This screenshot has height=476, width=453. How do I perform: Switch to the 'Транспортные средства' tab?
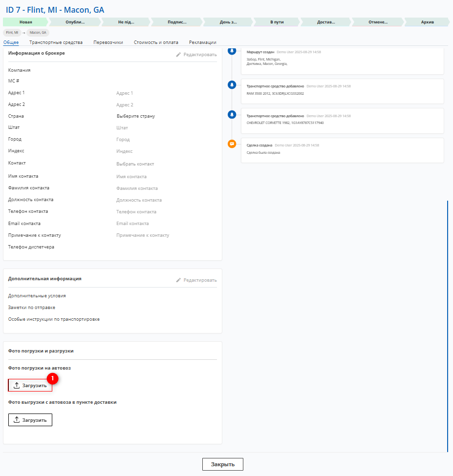(56, 42)
